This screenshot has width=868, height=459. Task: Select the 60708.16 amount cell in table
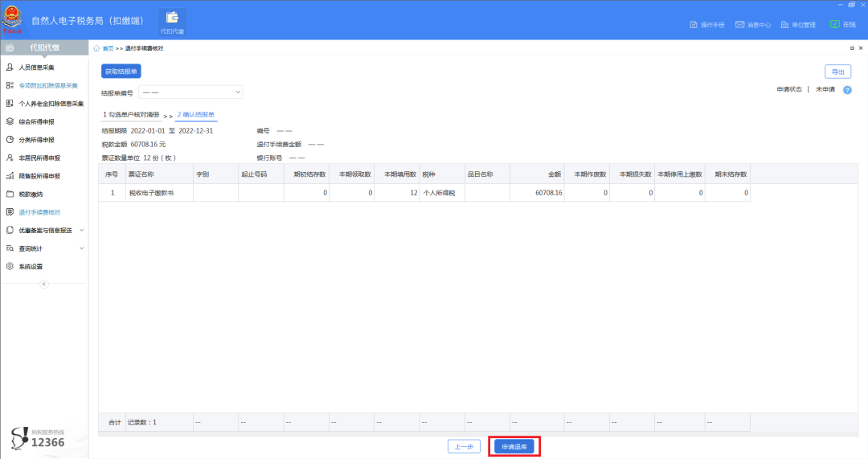point(538,193)
